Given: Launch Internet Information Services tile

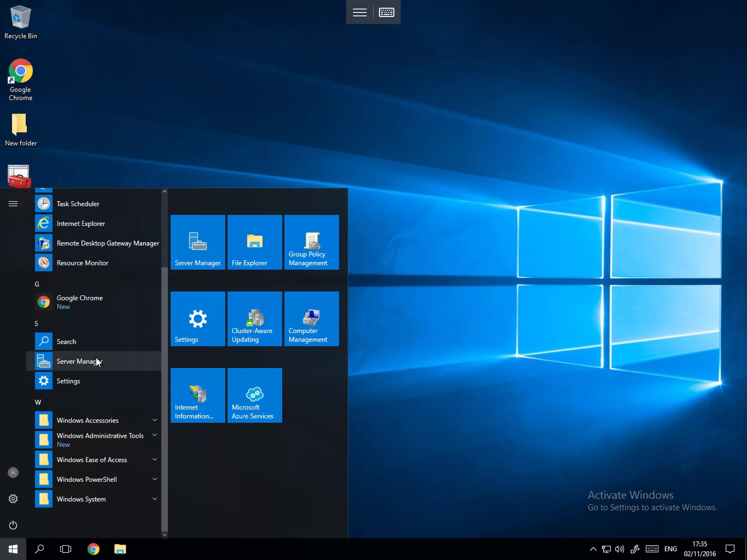Looking at the screenshot, I should pos(198,395).
